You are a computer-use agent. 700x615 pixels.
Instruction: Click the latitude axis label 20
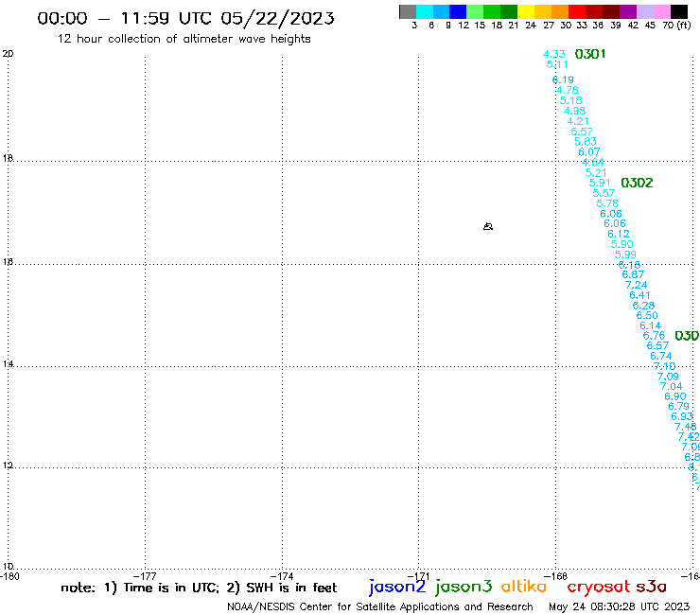(x=8, y=54)
